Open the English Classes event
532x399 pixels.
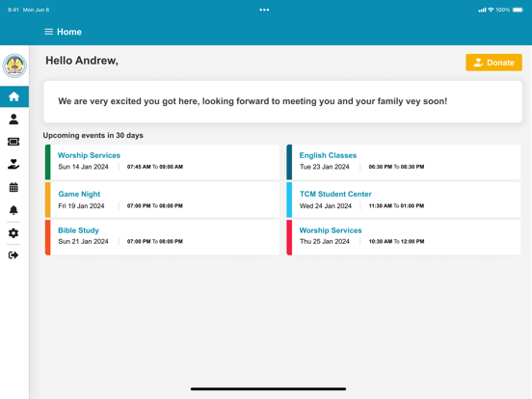[x=404, y=162]
